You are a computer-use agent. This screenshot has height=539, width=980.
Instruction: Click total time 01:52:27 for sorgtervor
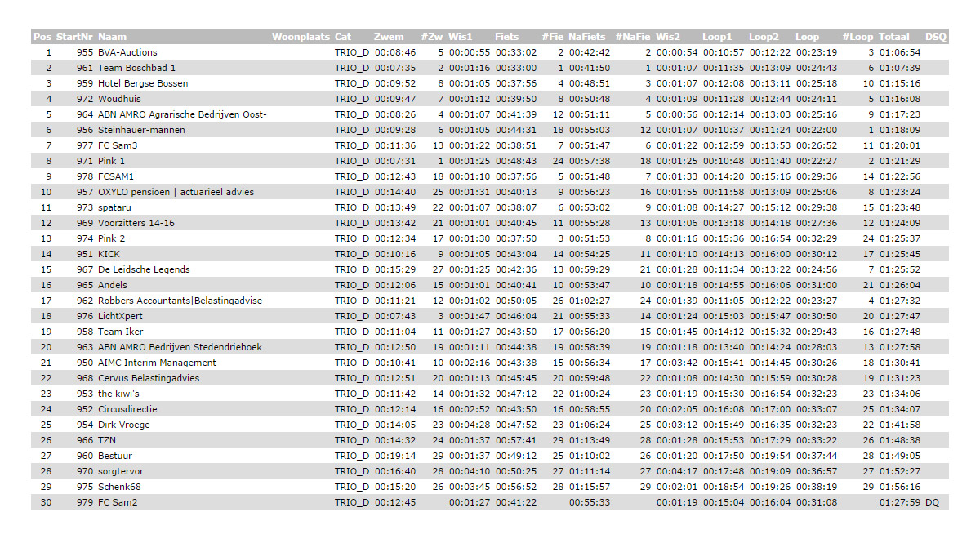(x=900, y=471)
